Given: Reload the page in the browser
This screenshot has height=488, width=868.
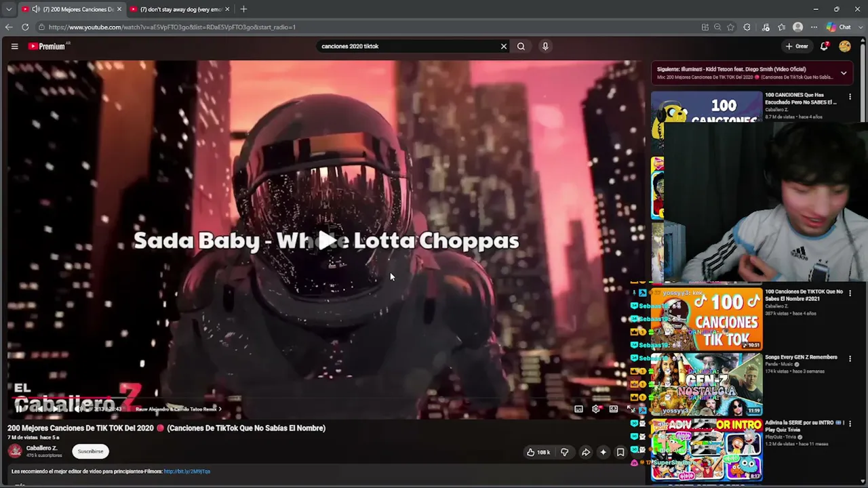Looking at the screenshot, I should coord(25,27).
